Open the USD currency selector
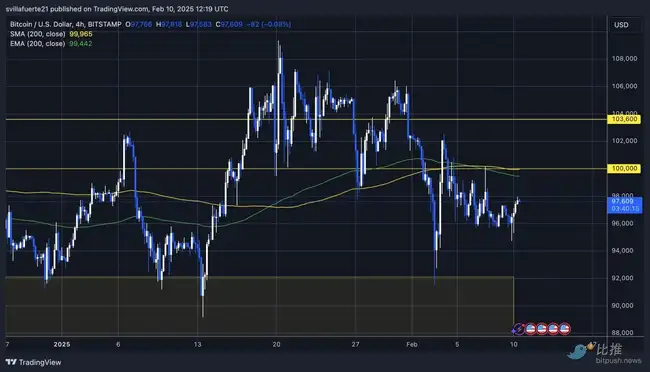Viewport: 650px width, 372px height. [621, 25]
